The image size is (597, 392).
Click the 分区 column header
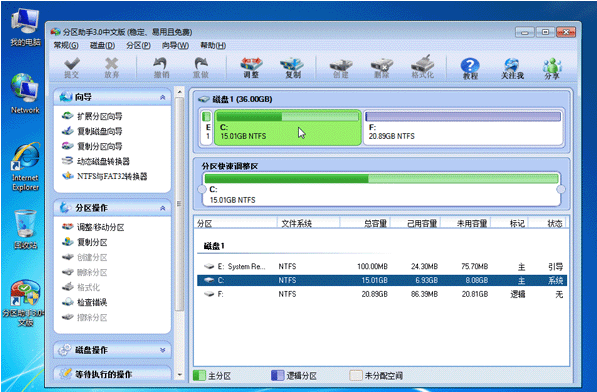(x=235, y=223)
